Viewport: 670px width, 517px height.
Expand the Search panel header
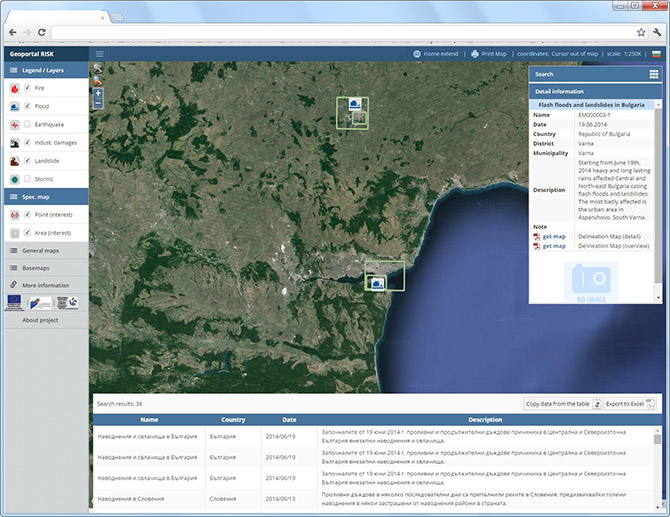(x=595, y=74)
